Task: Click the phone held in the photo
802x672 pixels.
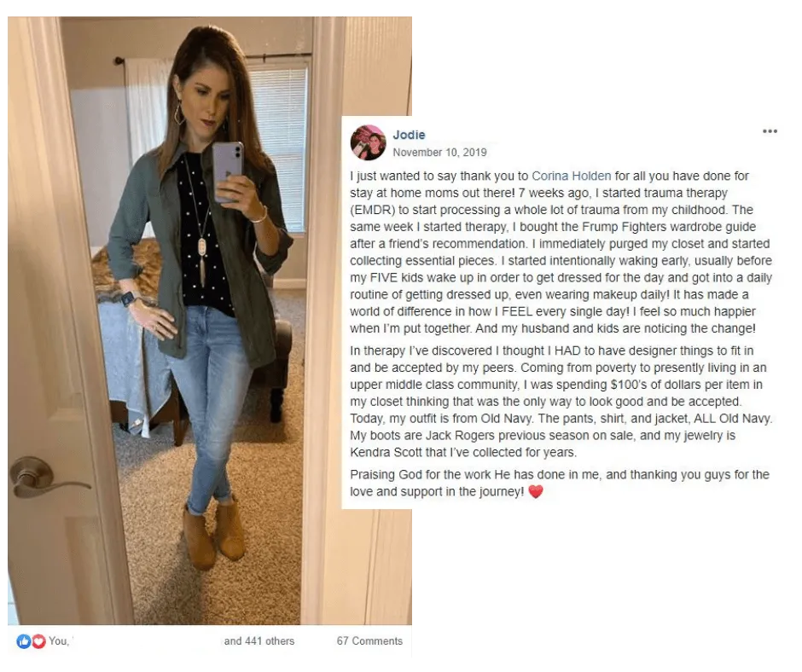Action: click(x=228, y=171)
